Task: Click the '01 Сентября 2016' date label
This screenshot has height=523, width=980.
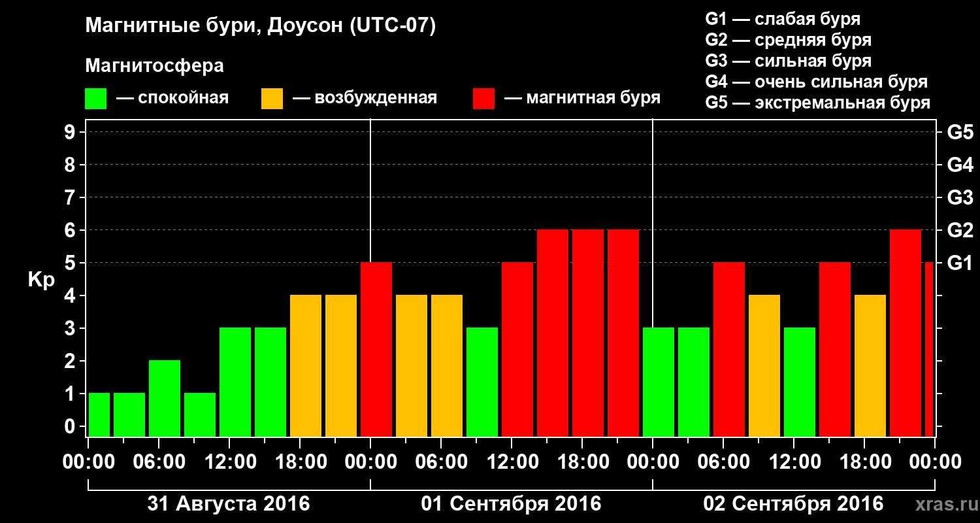Action: click(x=511, y=504)
